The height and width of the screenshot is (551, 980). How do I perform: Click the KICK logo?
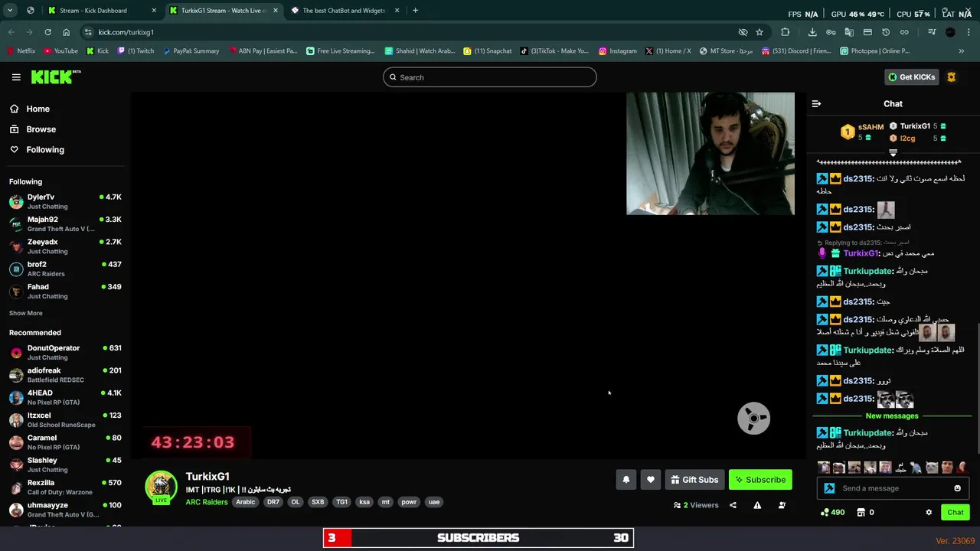point(56,77)
